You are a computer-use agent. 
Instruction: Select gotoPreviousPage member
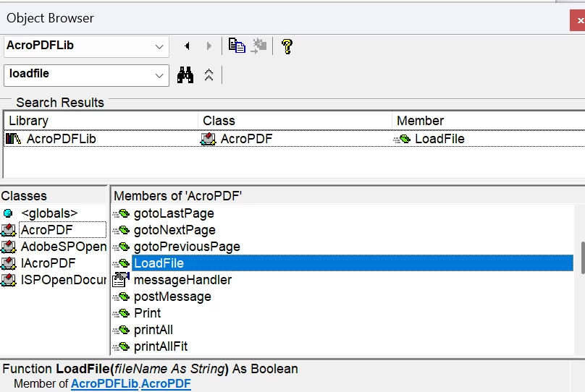(x=187, y=247)
